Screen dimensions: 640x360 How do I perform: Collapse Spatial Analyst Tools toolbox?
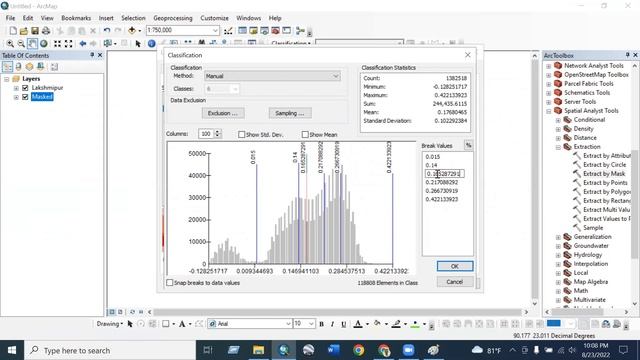pyautogui.click(x=549, y=111)
